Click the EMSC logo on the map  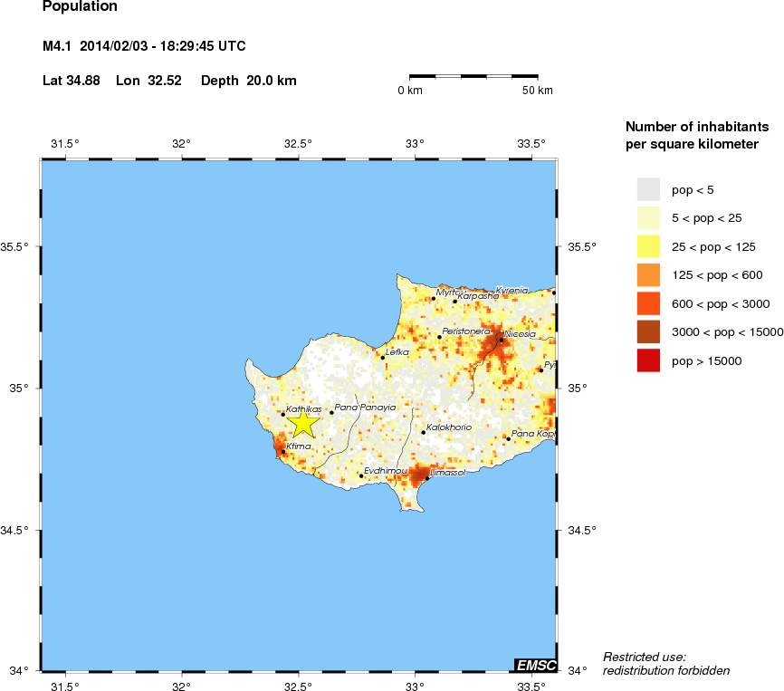[535, 665]
